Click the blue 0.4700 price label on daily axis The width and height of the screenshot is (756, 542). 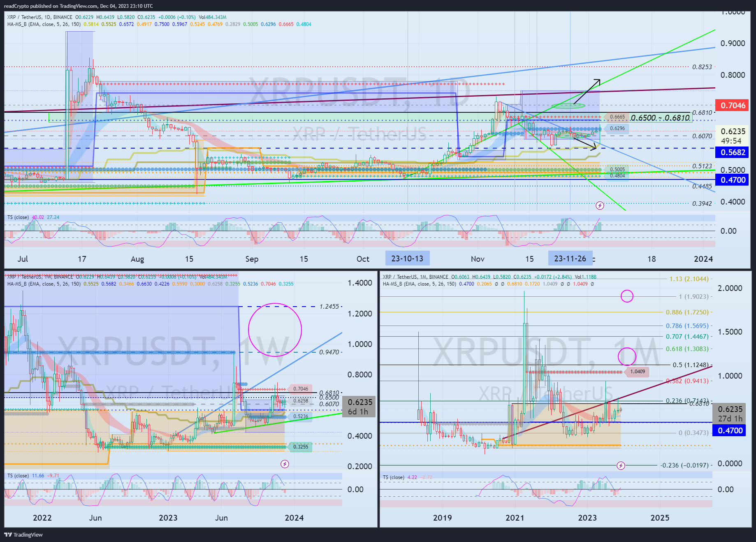(x=733, y=180)
